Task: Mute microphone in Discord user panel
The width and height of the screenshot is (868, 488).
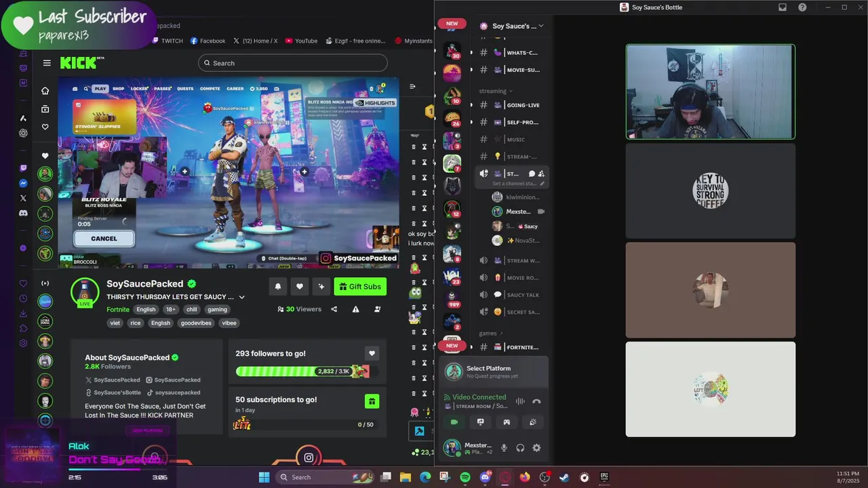Action: [x=504, y=448]
